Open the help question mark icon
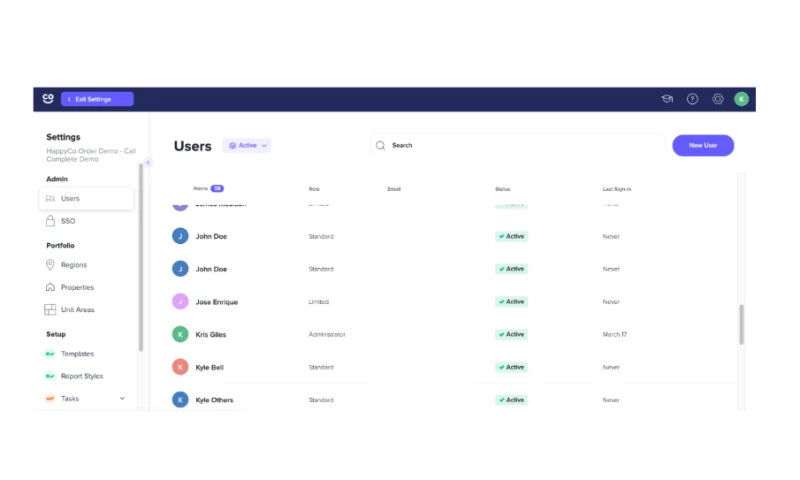 coord(692,99)
